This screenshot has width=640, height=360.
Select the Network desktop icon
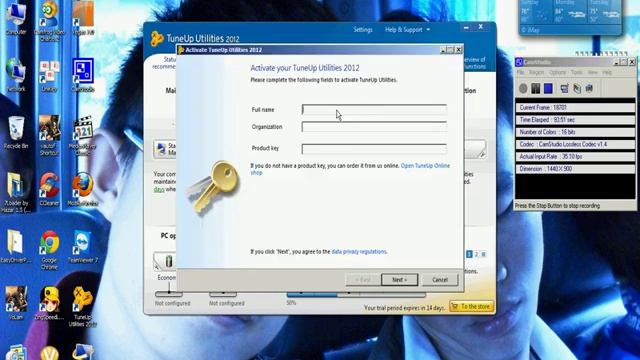click(16, 75)
